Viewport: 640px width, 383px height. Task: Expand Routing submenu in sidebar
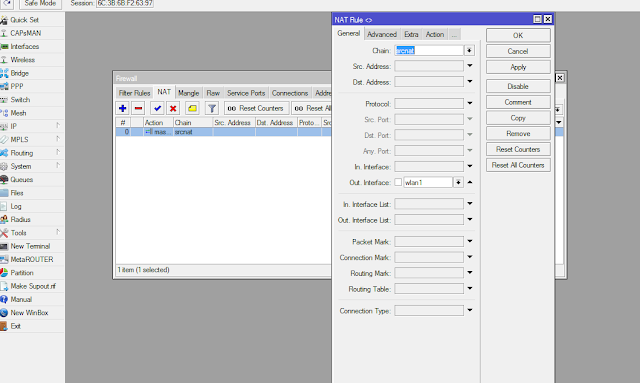(x=58, y=152)
